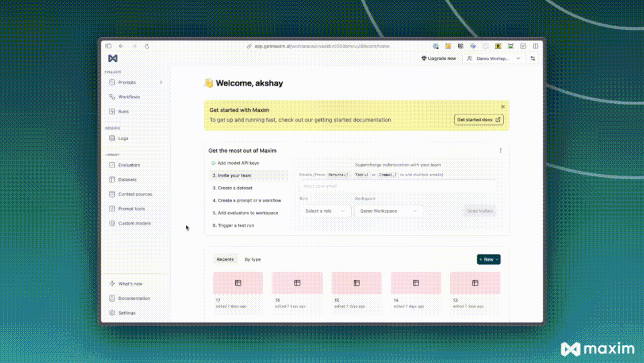Click the yellow R extension icon
644x363 pixels.
[x=498, y=47]
